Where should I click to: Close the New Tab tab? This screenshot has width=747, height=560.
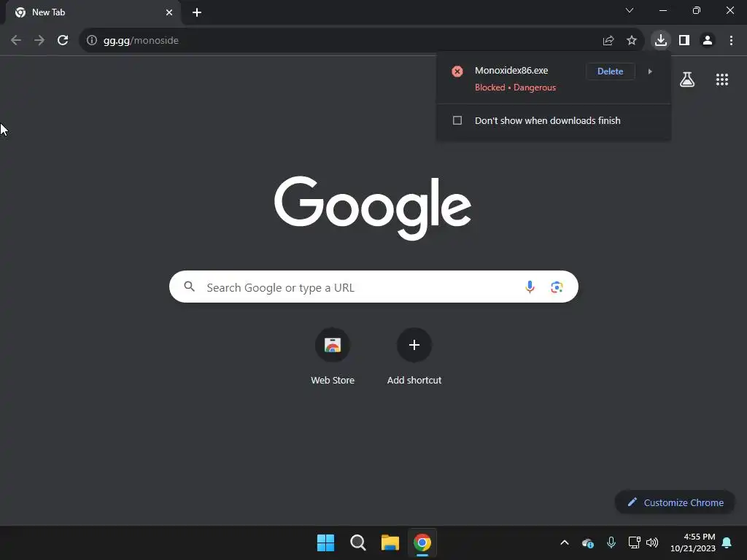point(169,12)
